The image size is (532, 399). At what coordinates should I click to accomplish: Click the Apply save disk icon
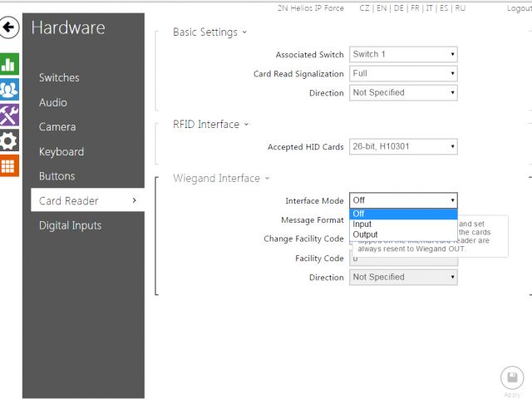[x=512, y=378]
